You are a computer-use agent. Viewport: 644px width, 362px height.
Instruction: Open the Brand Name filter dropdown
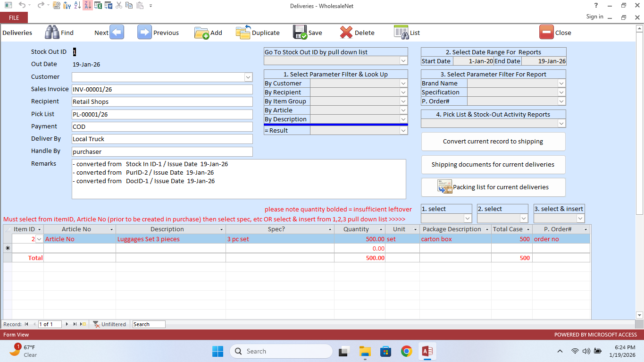point(561,83)
